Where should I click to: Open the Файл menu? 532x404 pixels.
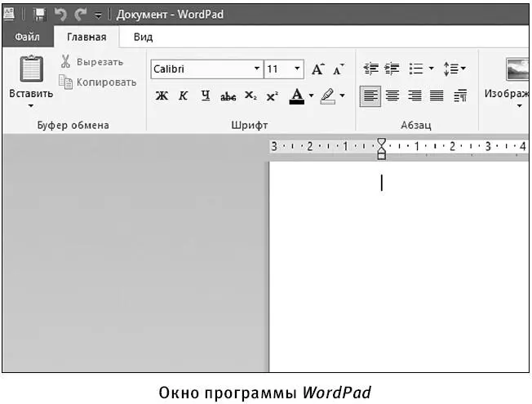(27, 37)
